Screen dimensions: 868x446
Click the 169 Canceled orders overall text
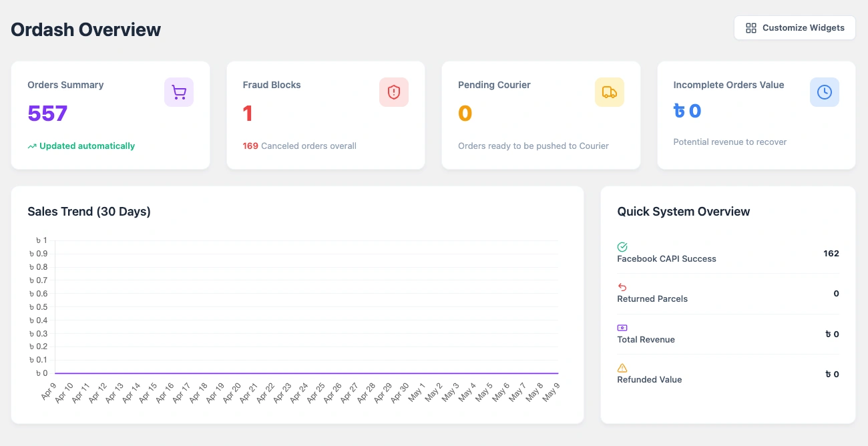pos(300,146)
